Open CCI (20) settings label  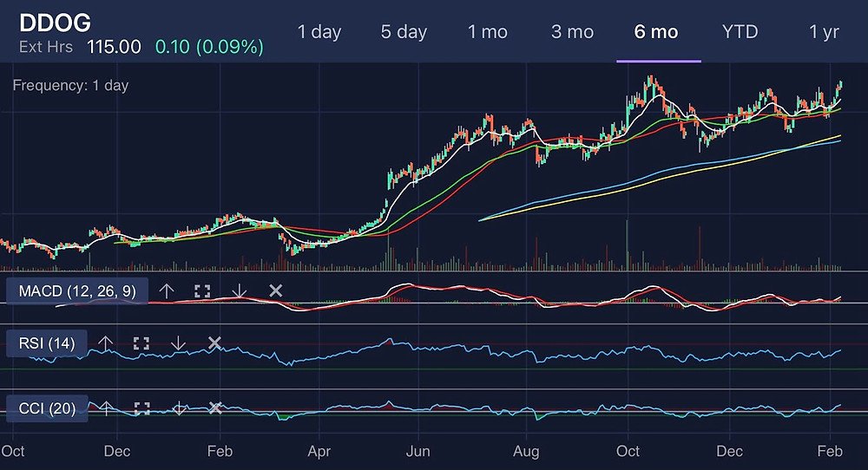coord(47,408)
